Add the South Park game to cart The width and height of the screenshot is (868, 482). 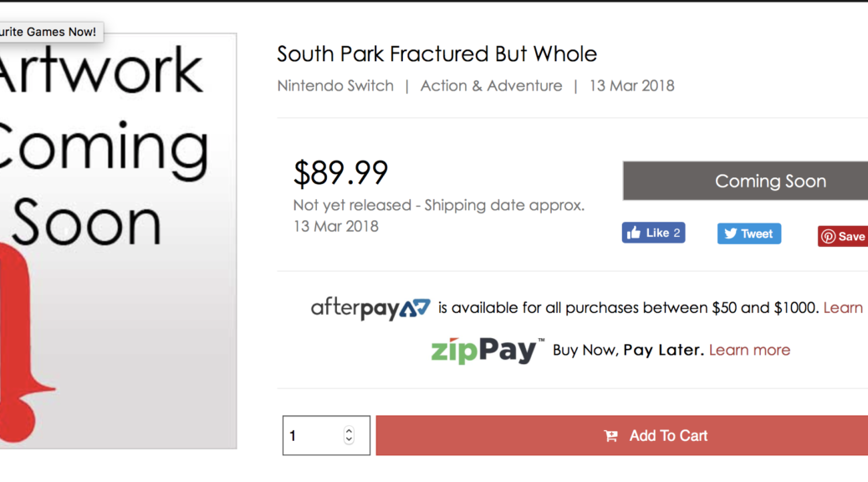pos(621,435)
